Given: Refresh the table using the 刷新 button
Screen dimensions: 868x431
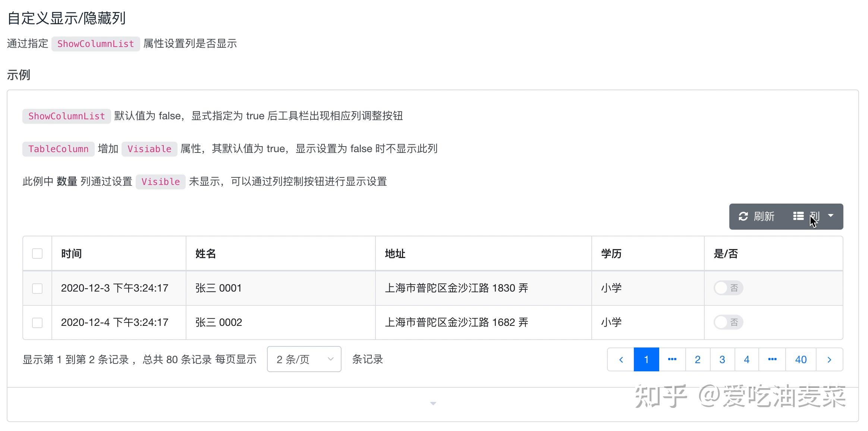Looking at the screenshot, I should pyautogui.click(x=757, y=216).
